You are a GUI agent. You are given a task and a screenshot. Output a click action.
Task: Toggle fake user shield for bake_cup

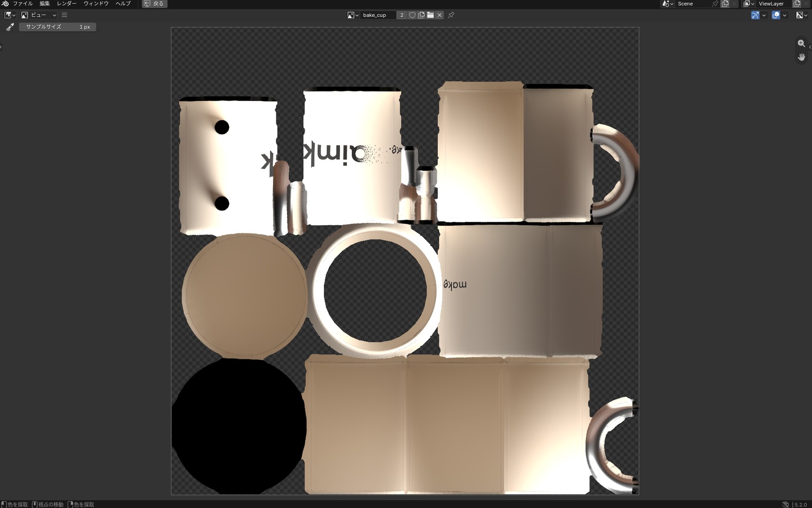point(412,15)
